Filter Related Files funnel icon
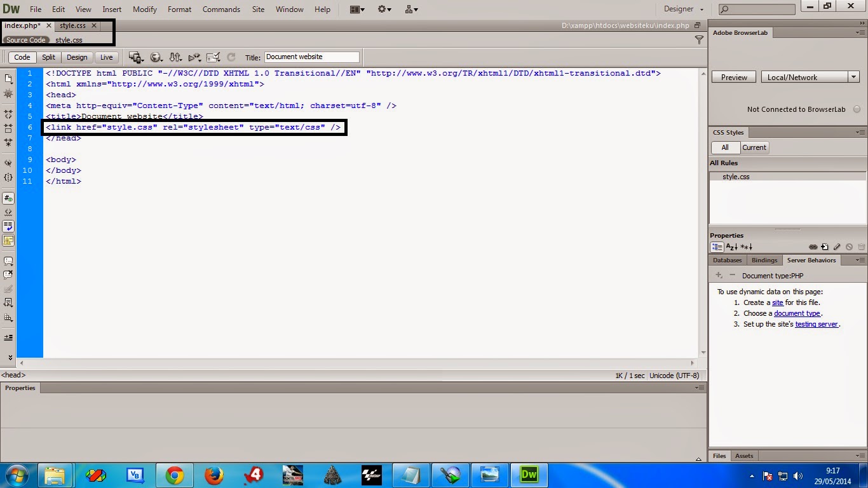 click(699, 40)
